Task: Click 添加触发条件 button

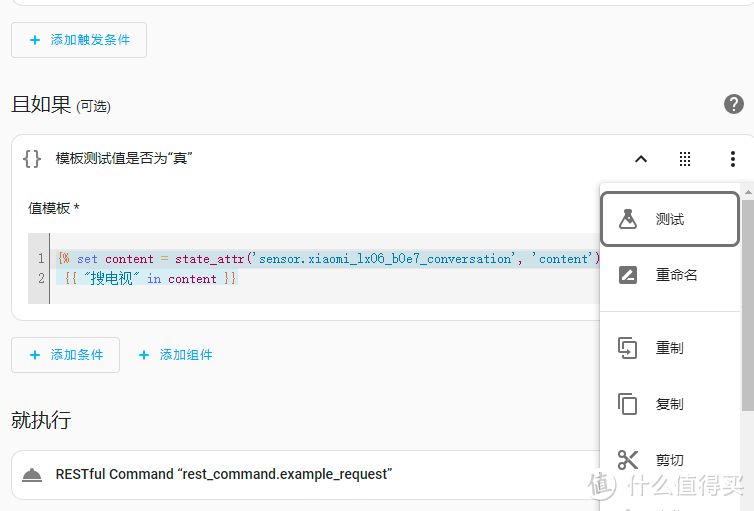Action: [x=79, y=40]
